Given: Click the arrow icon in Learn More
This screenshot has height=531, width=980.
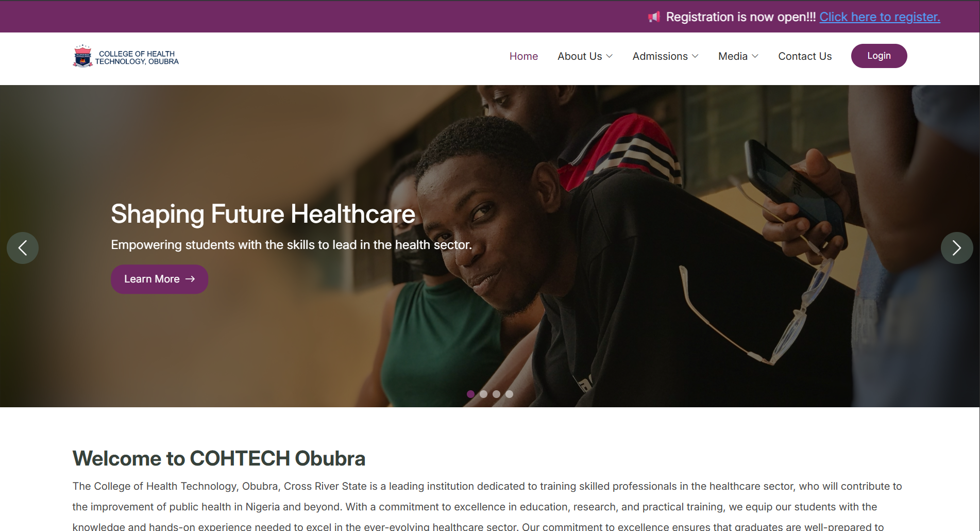Looking at the screenshot, I should 190,279.
